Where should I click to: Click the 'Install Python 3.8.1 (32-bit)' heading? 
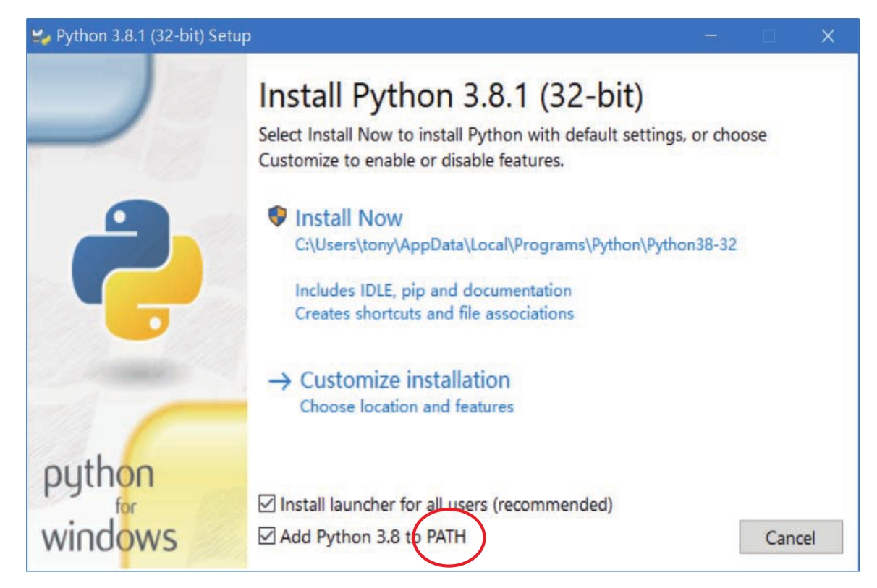pos(451,97)
